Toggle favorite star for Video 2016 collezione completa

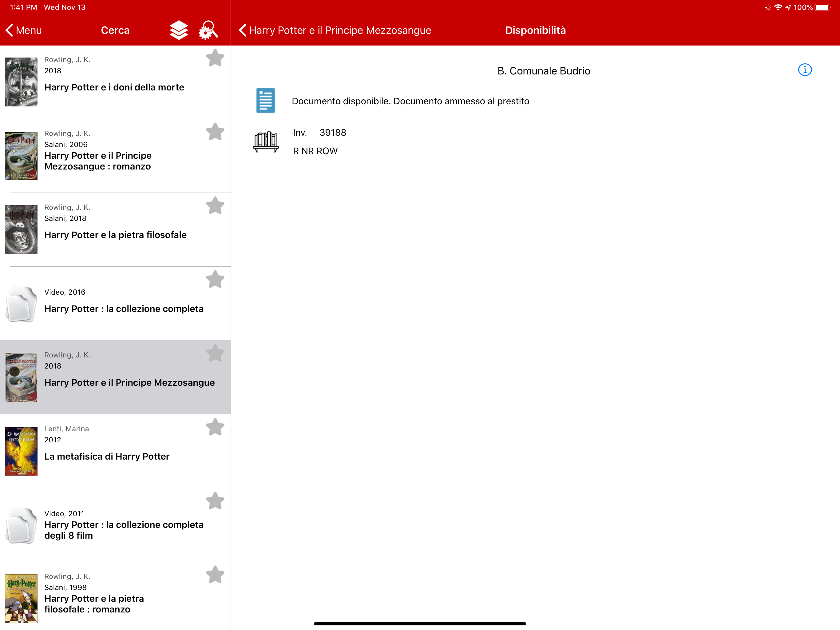215,279
